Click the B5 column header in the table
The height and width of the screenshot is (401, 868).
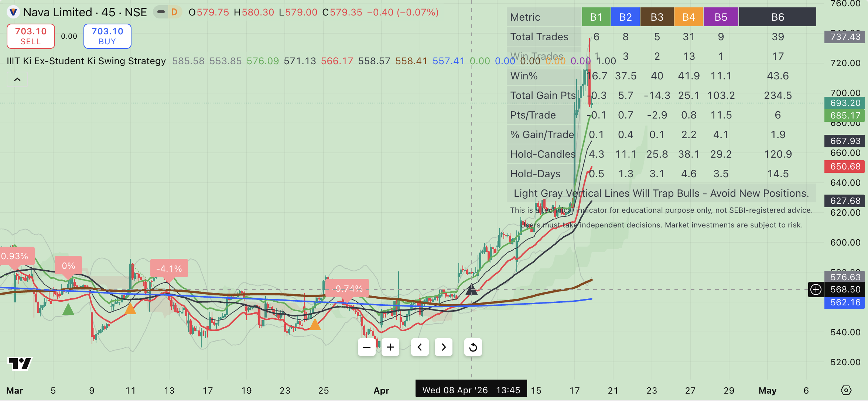721,17
